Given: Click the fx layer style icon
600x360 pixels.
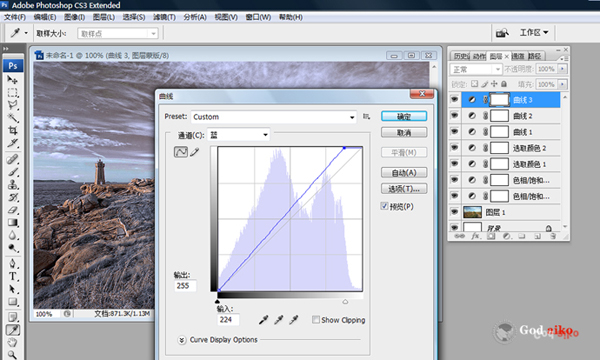Looking at the screenshot, I should tap(475, 236).
